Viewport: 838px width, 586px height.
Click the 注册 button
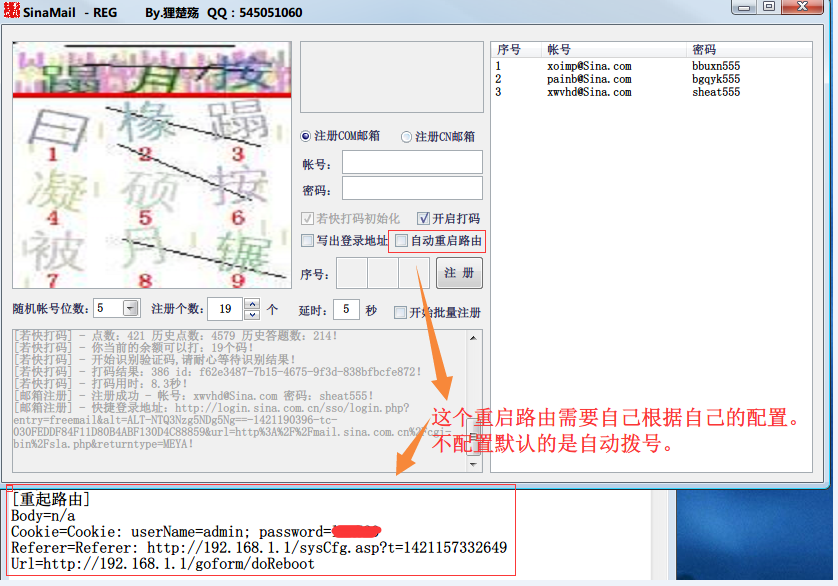[459, 273]
